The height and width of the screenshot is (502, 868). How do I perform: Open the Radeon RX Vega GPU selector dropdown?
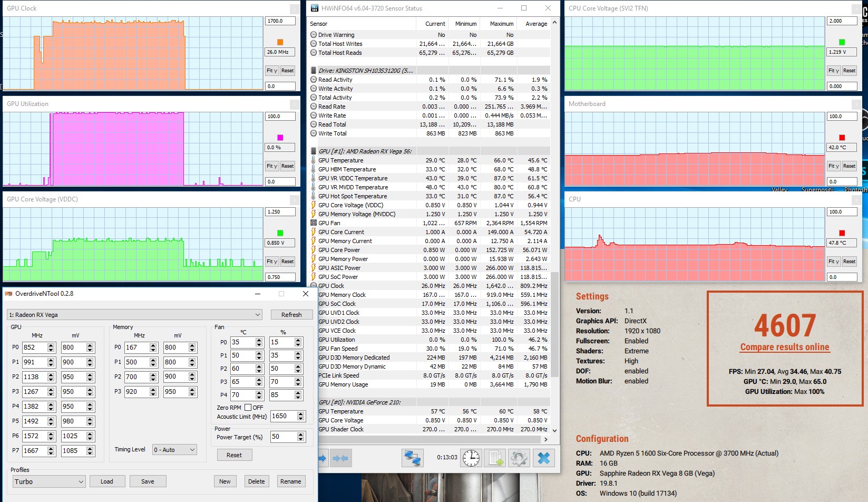134,315
